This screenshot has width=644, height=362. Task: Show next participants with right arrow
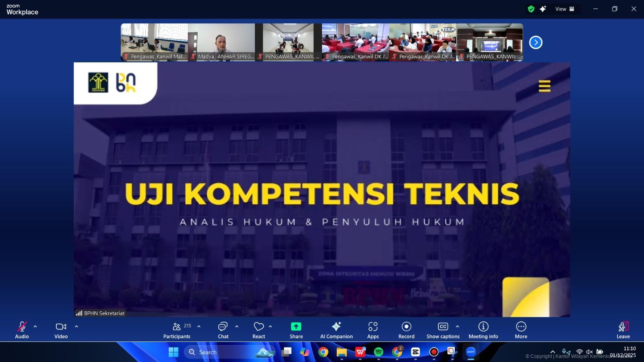pos(536,42)
